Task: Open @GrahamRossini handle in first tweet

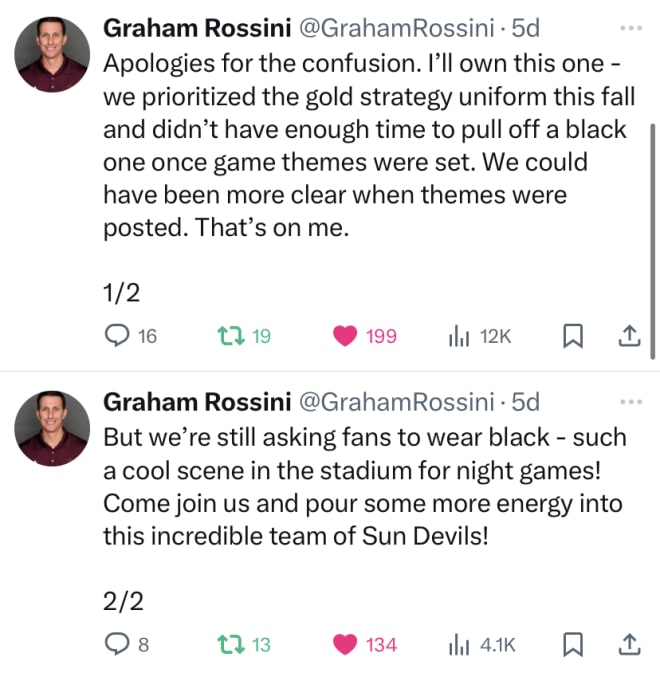Action: [x=396, y=28]
